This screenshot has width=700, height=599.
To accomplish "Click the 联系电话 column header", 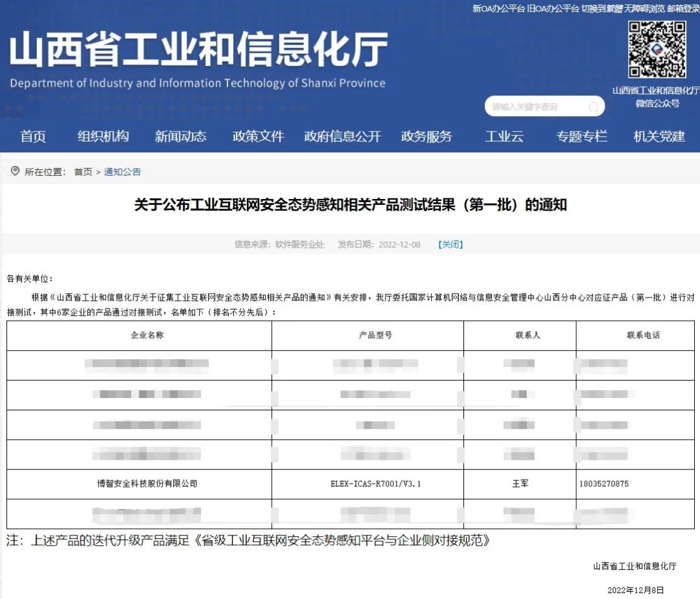I will pos(644,335).
